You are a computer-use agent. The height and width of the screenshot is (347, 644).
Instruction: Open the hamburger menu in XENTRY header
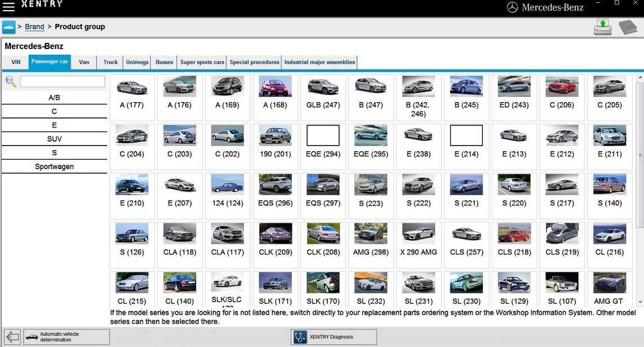click(8, 6)
